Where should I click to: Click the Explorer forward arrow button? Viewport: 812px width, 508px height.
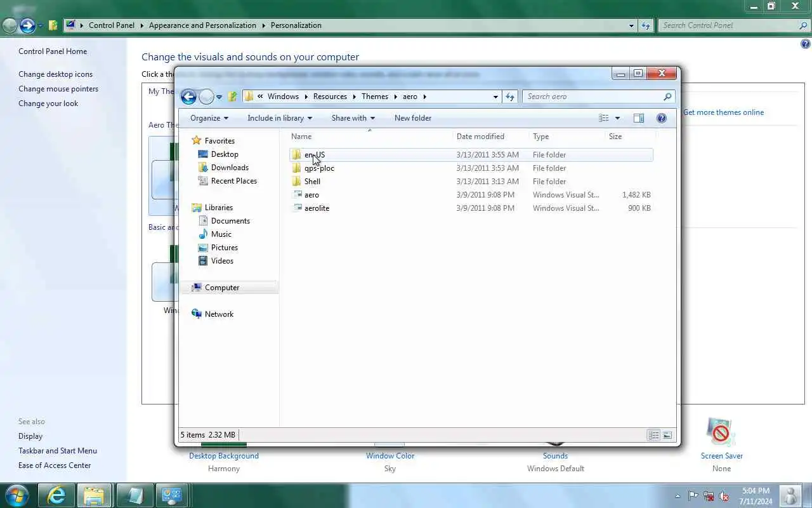pos(207,97)
